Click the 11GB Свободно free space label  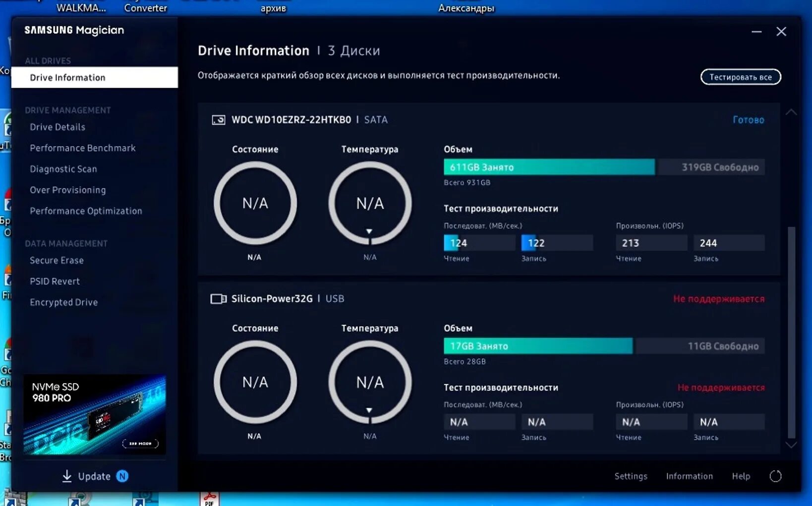[723, 346]
